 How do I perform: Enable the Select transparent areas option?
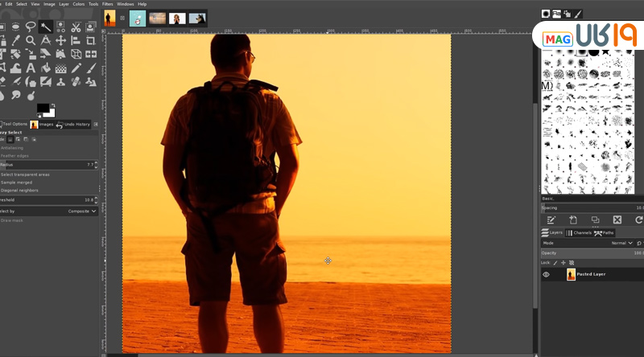(x=25, y=174)
